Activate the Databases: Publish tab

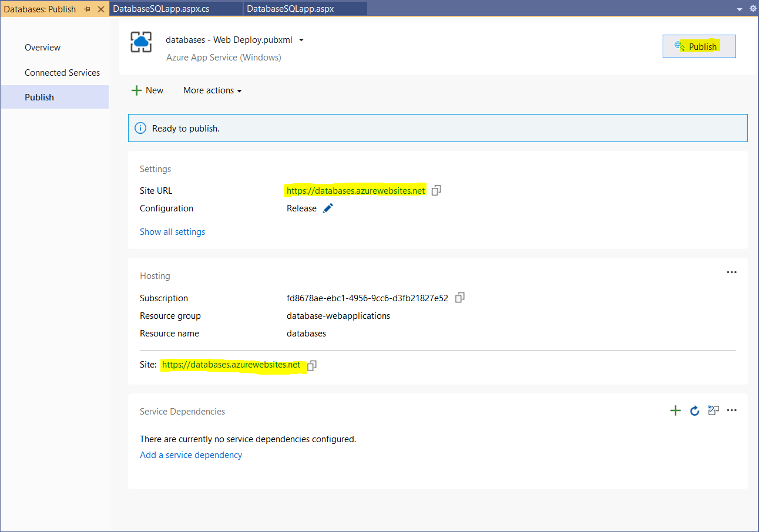point(40,9)
